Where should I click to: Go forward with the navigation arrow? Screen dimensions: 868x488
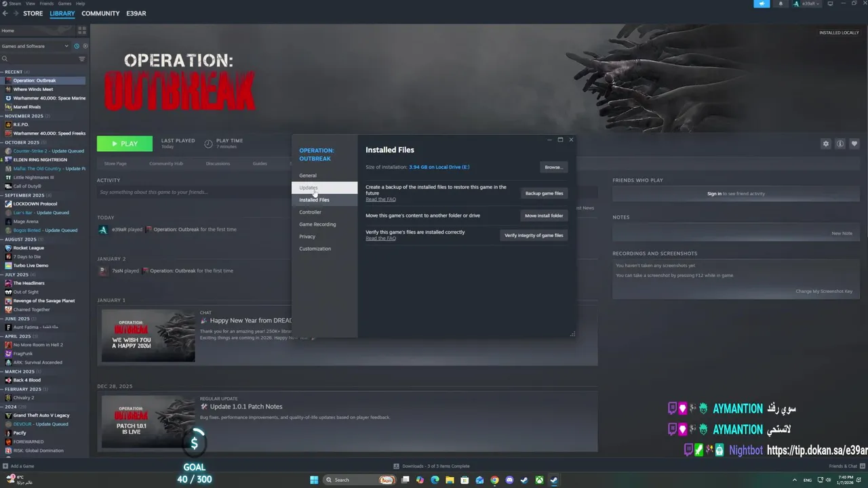pyautogui.click(x=15, y=14)
